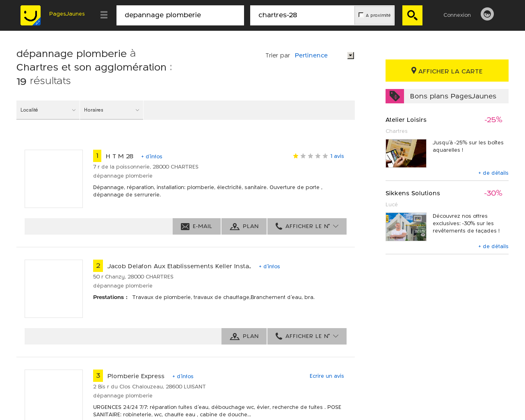Click the yellow magnifier search button

412,15
